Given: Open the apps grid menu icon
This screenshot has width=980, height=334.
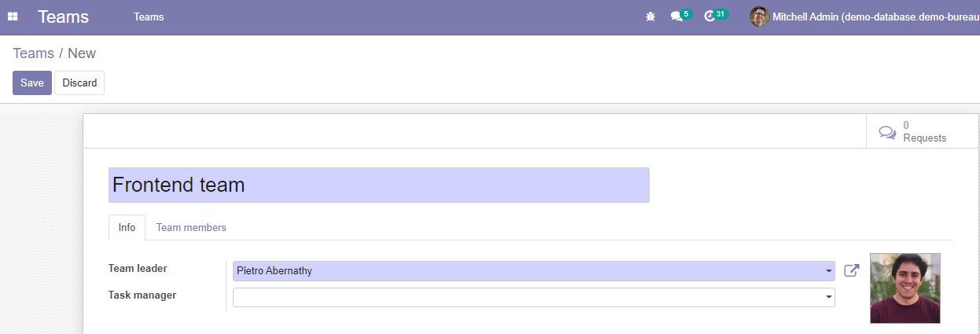Looking at the screenshot, I should click(13, 17).
